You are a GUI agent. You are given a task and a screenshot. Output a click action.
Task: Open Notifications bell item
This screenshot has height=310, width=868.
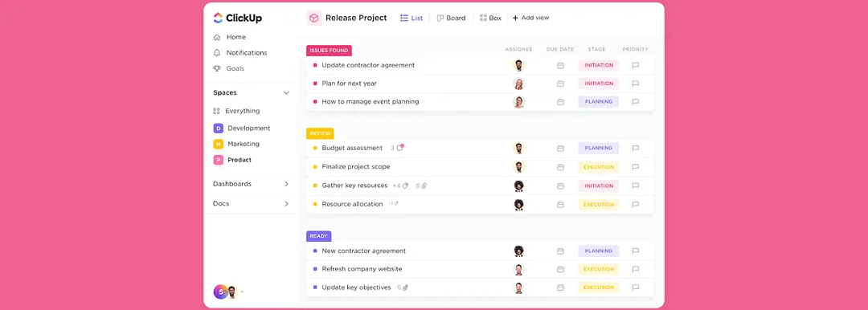pyautogui.click(x=240, y=52)
